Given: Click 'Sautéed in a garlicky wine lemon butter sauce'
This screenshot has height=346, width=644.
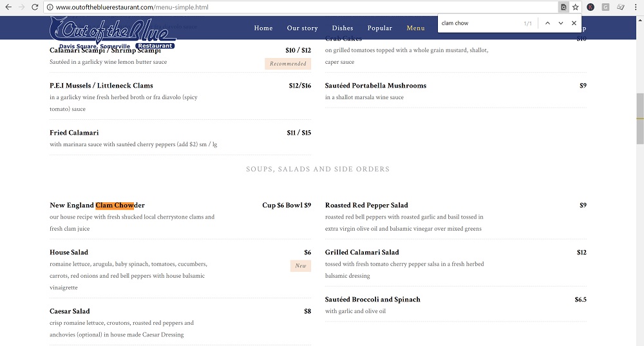Looking at the screenshot, I should (x=108, y=62).
